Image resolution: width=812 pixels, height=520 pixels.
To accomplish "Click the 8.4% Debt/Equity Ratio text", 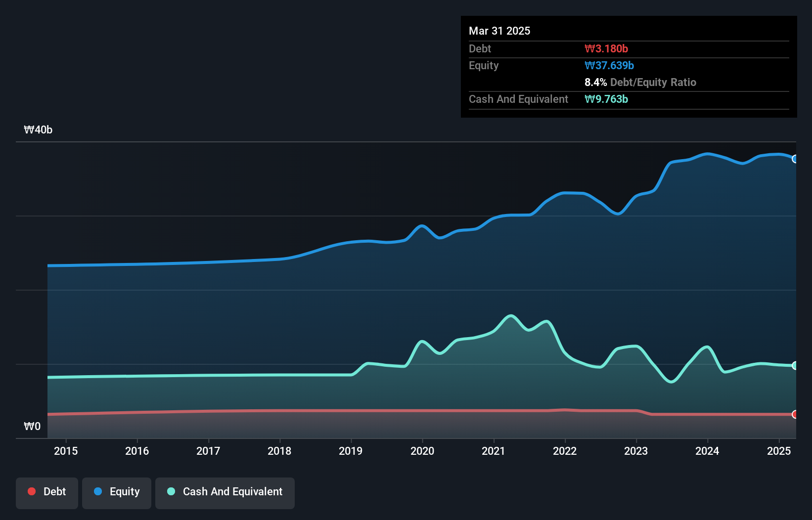I will tap(640, 82).
